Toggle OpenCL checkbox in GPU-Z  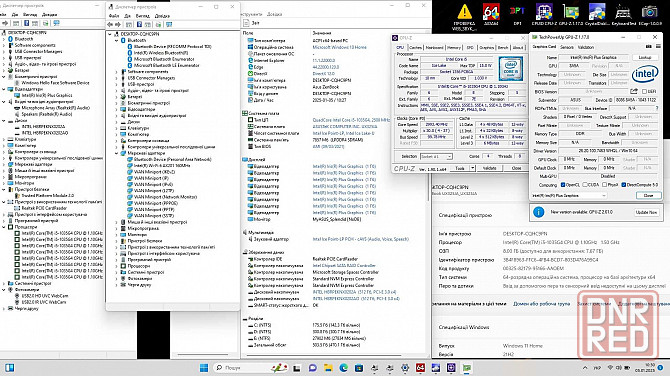click(x=563, y=185)
